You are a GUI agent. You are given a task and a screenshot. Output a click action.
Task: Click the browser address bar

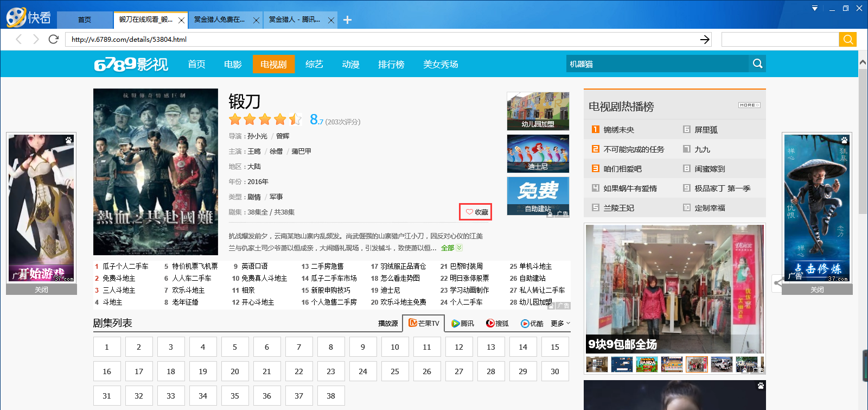[x=382, y=39]
